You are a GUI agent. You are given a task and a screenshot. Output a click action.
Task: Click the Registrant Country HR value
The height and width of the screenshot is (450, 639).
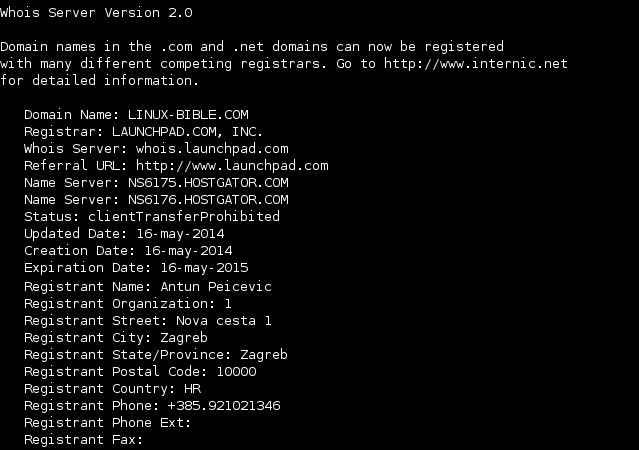(192, 389)
